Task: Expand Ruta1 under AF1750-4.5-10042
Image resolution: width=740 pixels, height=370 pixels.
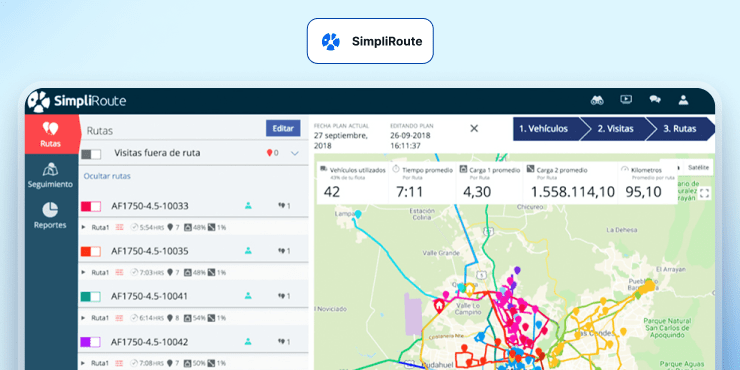Action: pos(84,363)
